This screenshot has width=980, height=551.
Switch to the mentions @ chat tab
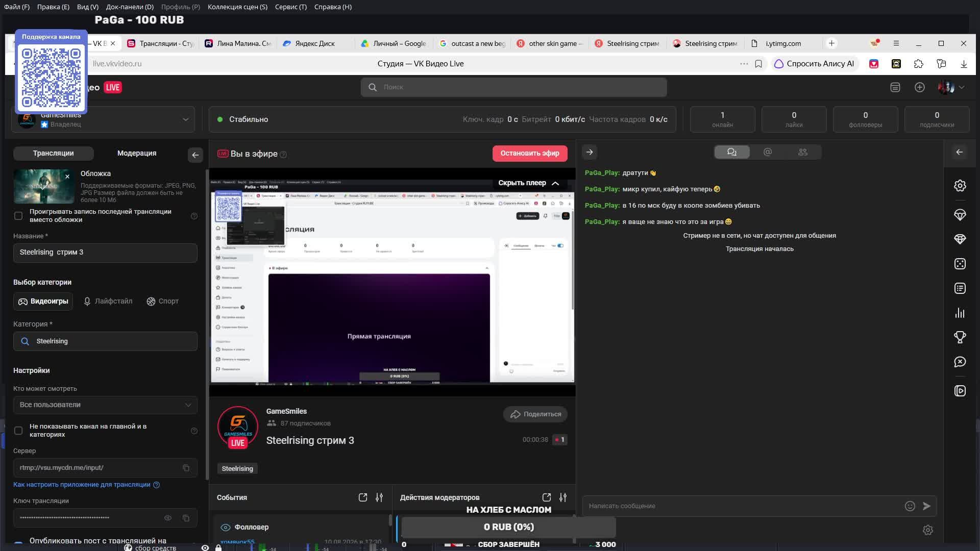(x=767, y=152)
